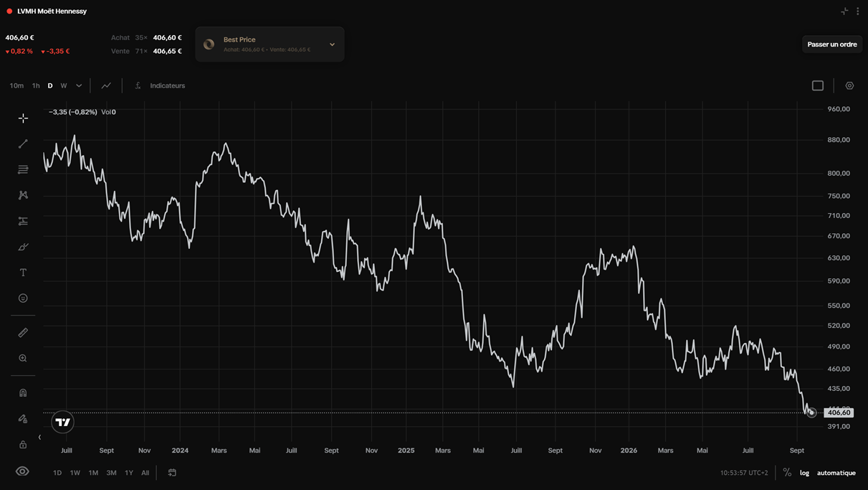This screenshot has width=868, height=490.
Task: Select the D daily interval
Action: (x=50, y=85)
